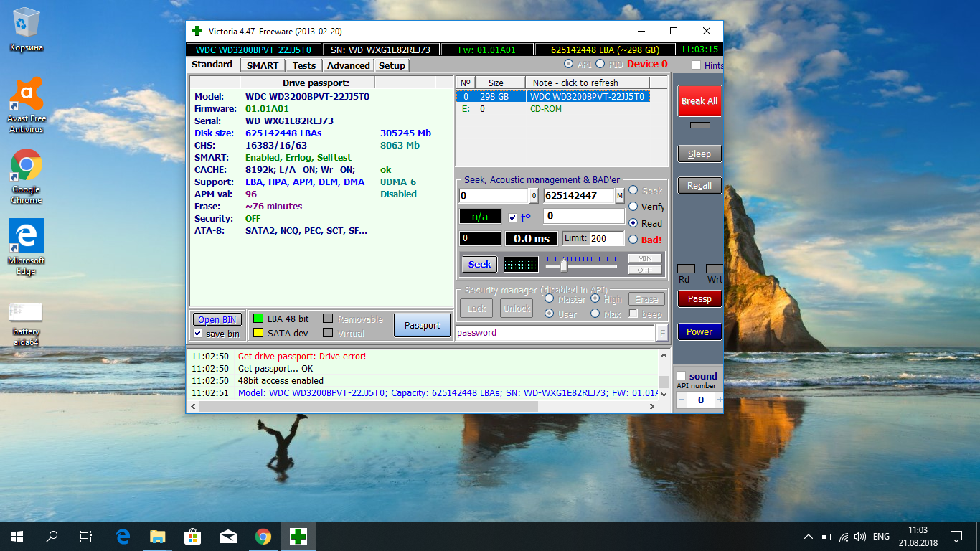Open taskbar Search magnifier
Viewport: 980px width, 551px height.
pos(52,536)
